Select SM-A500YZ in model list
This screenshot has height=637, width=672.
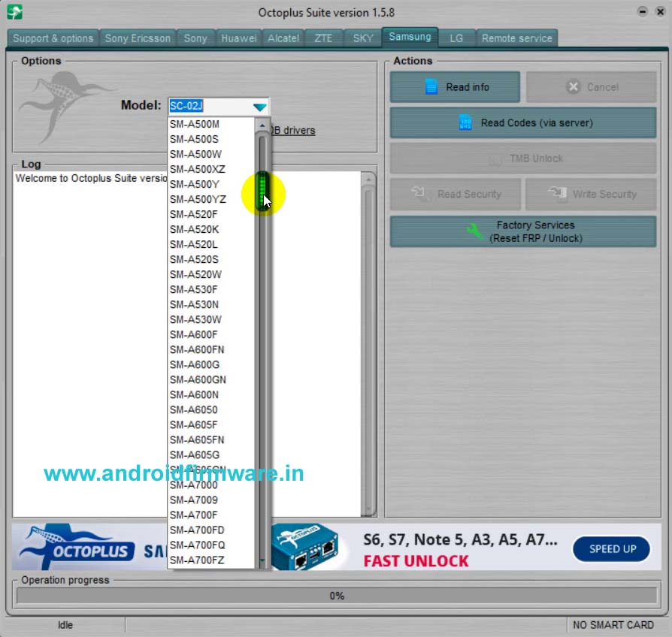point(211,199)
